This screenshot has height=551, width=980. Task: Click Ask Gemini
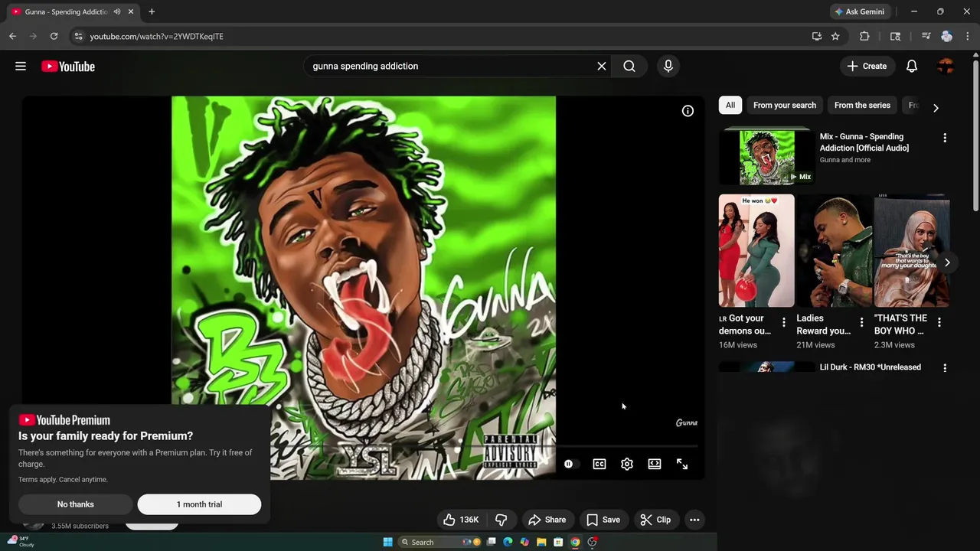click(x=859, y=11)
